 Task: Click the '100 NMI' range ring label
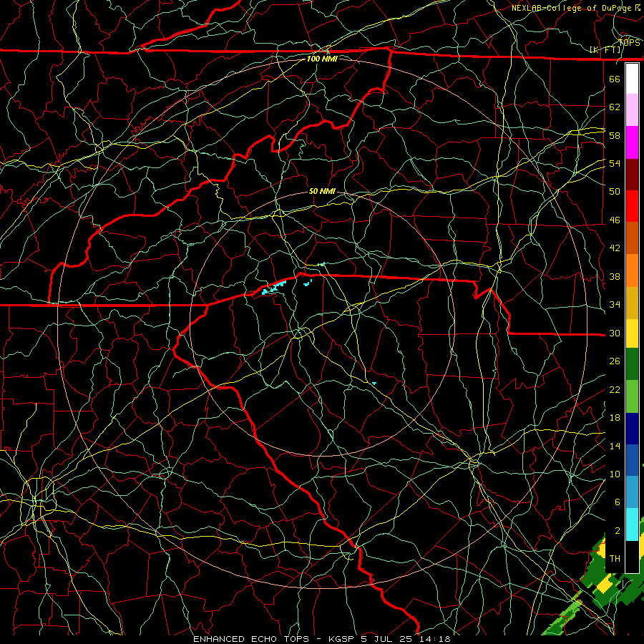coord(322,59)
